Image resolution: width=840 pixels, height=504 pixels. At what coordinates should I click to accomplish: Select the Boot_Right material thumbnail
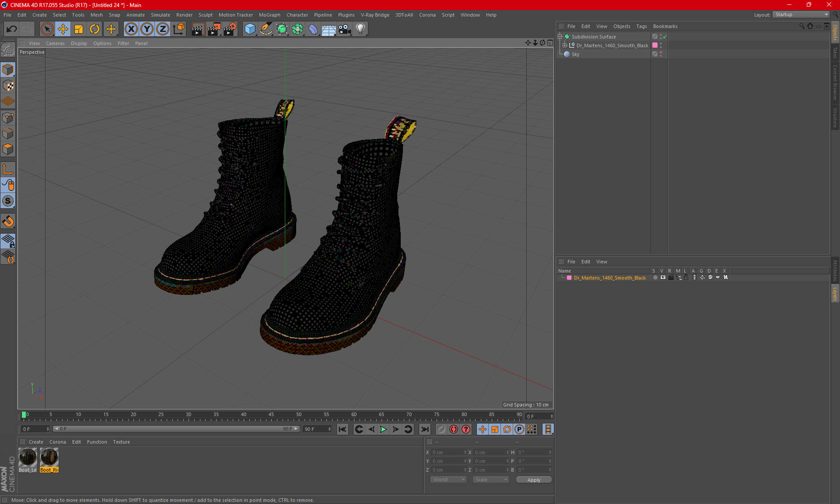click(49, 460)
